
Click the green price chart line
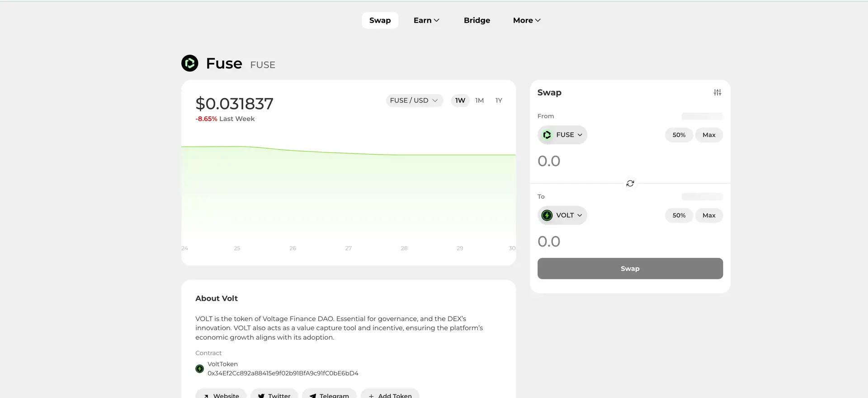[x=348, y=153]
